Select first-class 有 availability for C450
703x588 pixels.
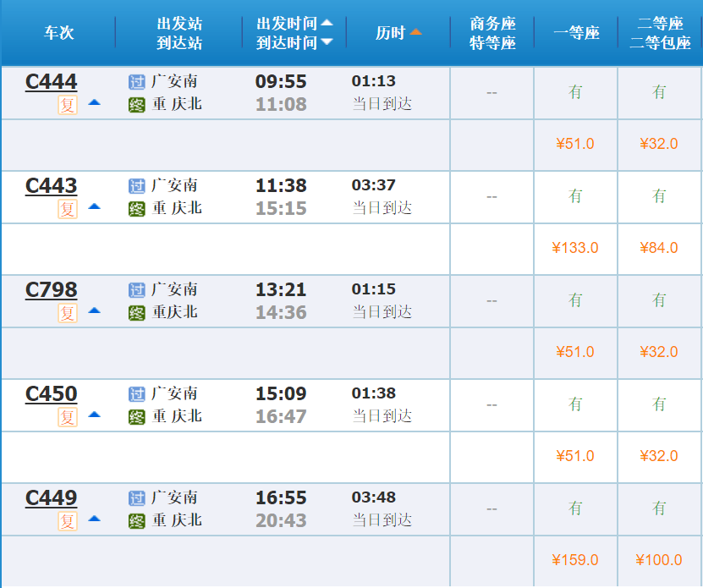coord(575,404)
